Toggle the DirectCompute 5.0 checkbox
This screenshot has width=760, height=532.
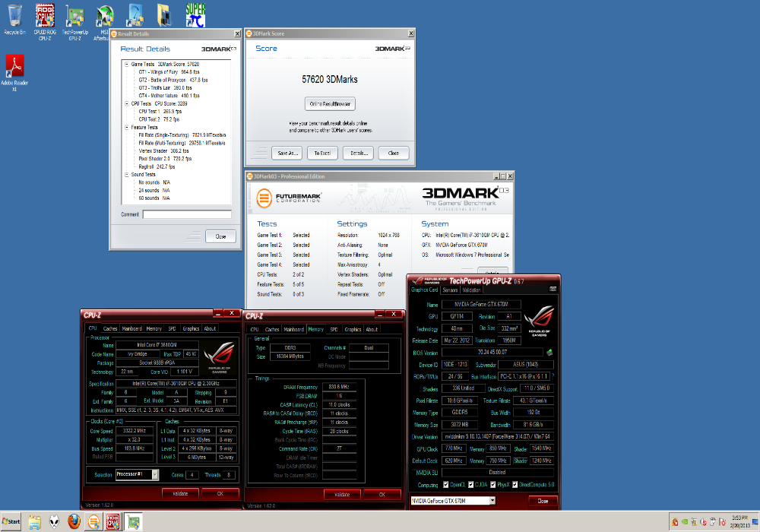pos(515,485)
